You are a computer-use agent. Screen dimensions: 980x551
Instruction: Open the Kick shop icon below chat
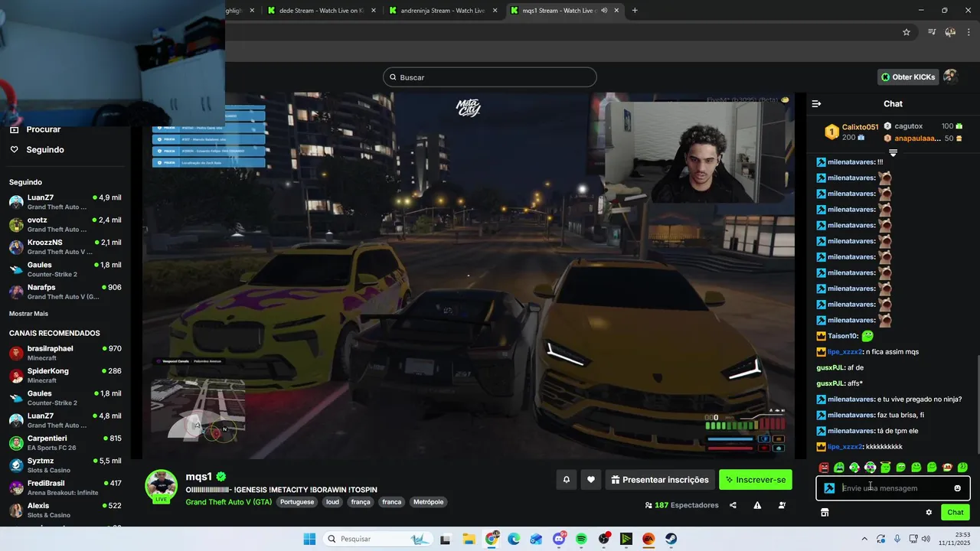pyautogui.click(x=825, y=513)
